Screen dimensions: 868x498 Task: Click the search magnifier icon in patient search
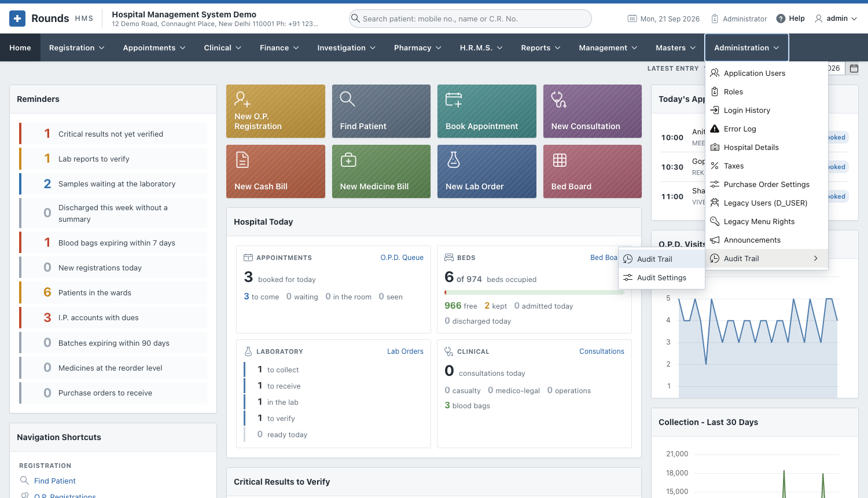point(356,19)
